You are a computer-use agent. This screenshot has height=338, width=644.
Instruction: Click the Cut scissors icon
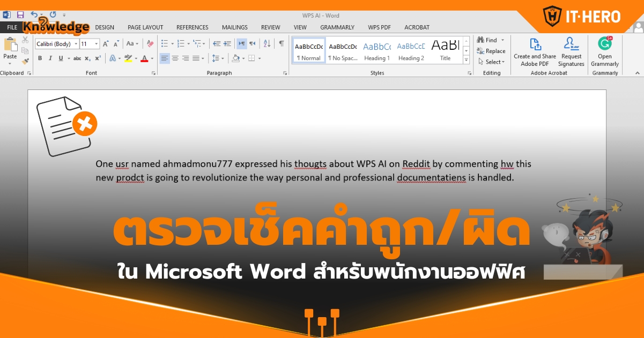25,40
